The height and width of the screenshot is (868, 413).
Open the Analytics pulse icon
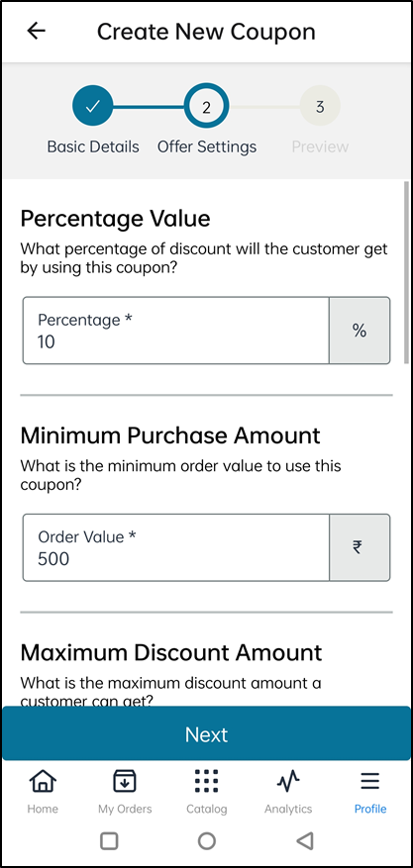click(x=288, y=782)
